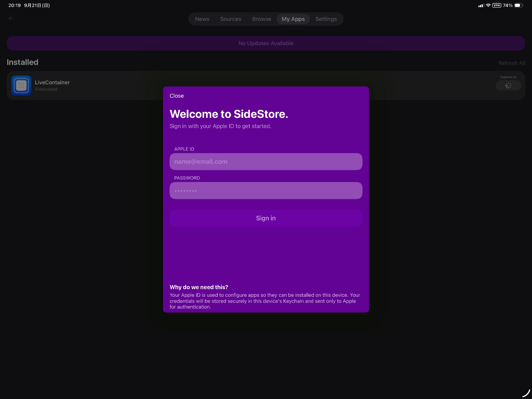Viewport: 532px width, 399px height.
Task: Check the cellular signal icon in status bar
Action: click(x=481, y=5)
